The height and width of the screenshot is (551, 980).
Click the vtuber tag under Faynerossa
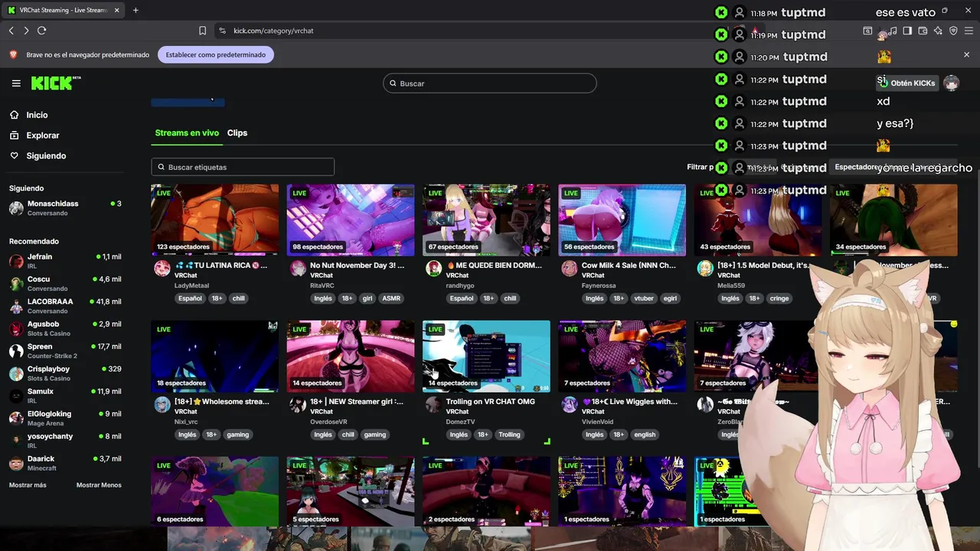(644, 298)
